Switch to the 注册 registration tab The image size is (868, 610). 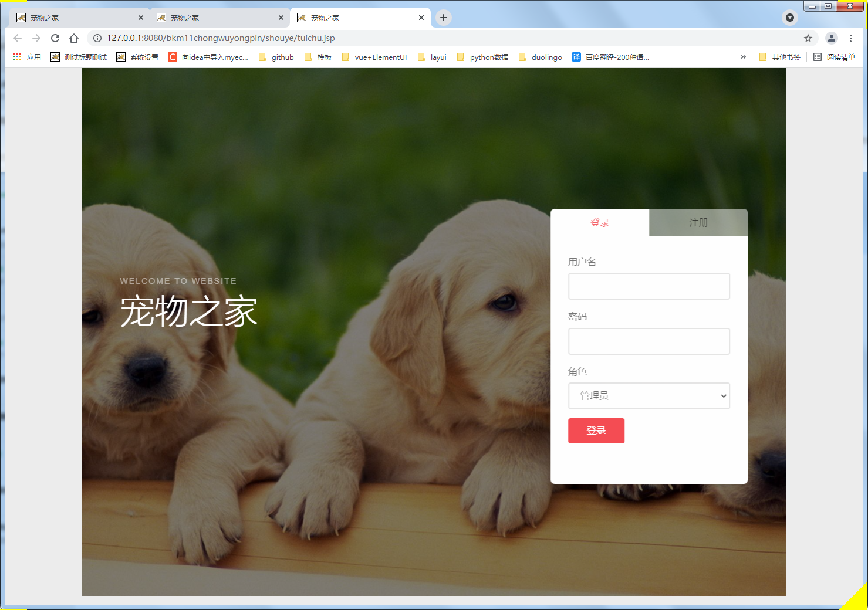tap(698, 222)
